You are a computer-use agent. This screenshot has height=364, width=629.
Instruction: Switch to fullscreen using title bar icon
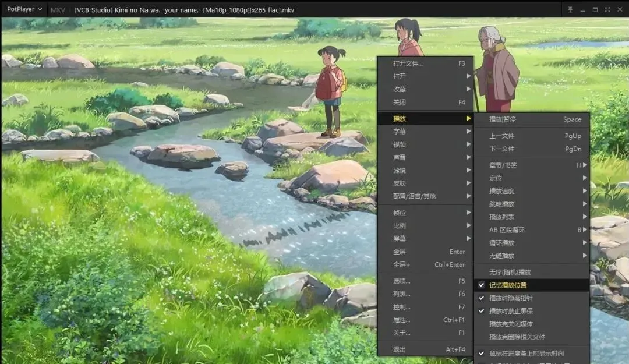tap(607, 10)
